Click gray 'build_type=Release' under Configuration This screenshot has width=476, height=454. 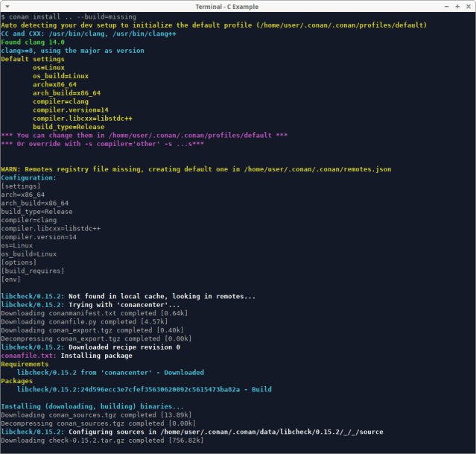37,212
